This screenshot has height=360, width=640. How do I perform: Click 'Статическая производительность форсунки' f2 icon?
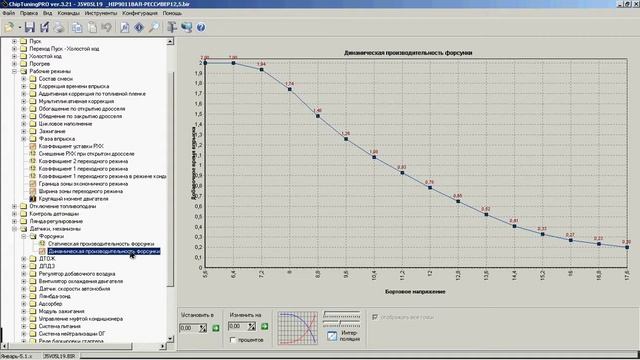pos(42,244)
